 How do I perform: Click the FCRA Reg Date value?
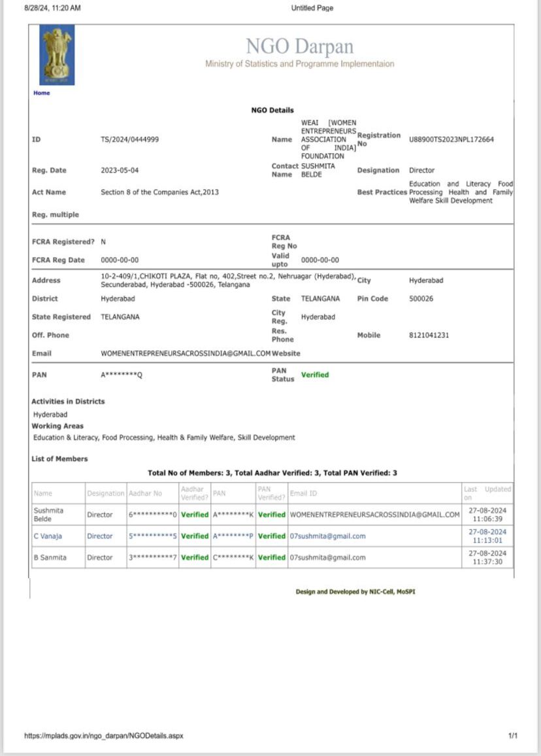coord(120,260)
